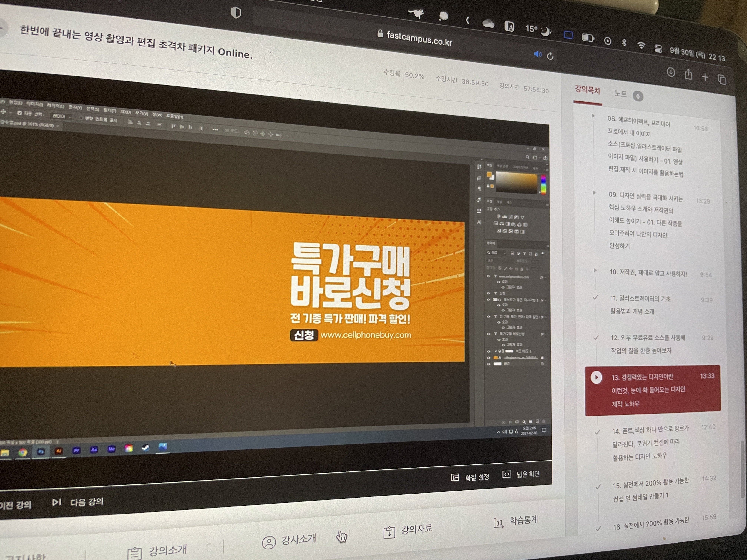The height and width of the screenshot is (560, 747).
Task: Launch Illustrator from the video's taskbar
Action: click(x=59, y=451)
